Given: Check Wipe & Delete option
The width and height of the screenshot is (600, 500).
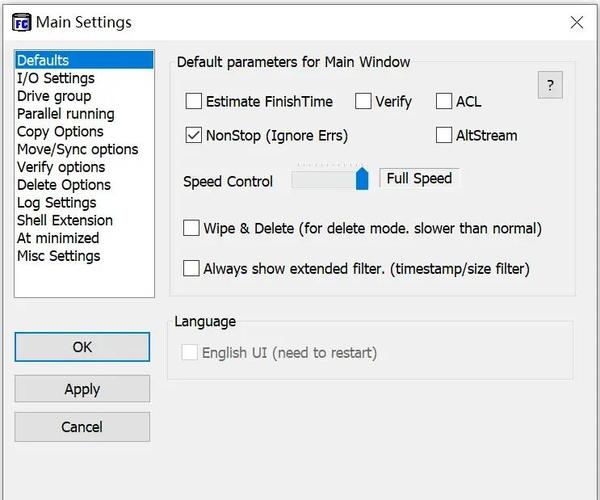Looking at the screenshot, I should 192,228.
